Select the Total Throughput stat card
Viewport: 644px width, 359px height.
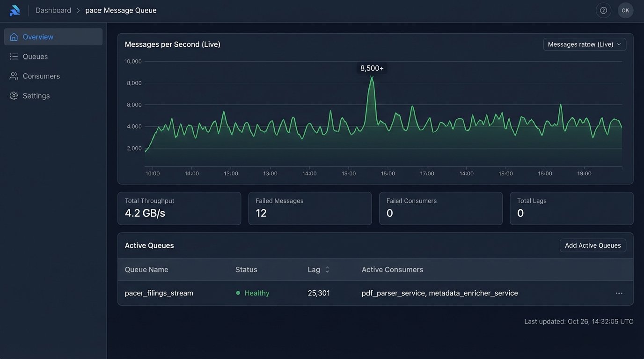tap(179, 208)
